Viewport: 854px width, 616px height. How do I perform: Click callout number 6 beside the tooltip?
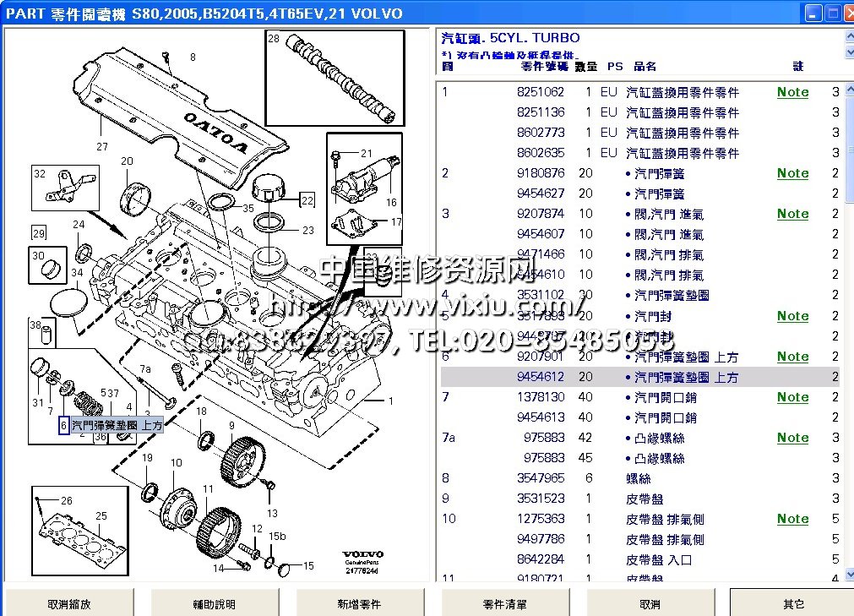click(63, 426)
